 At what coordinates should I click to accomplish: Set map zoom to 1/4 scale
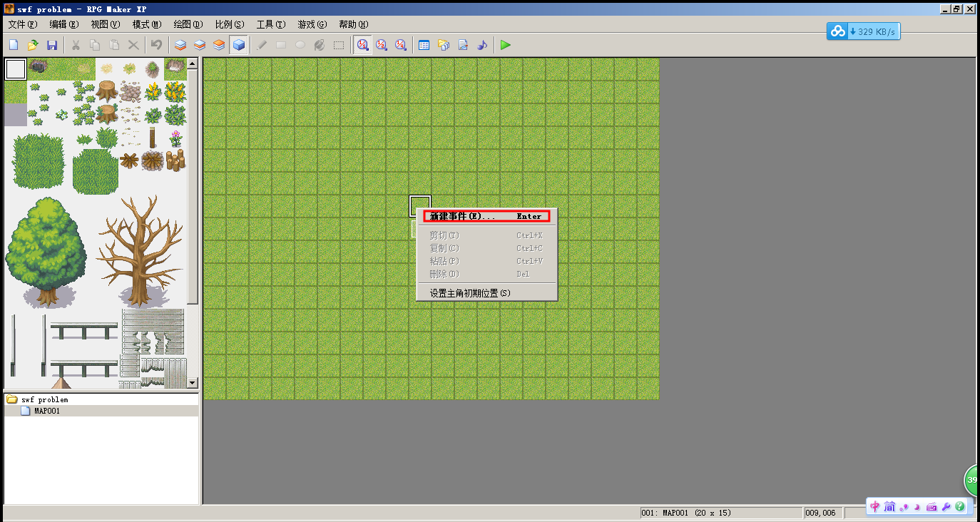pos(401,45)
